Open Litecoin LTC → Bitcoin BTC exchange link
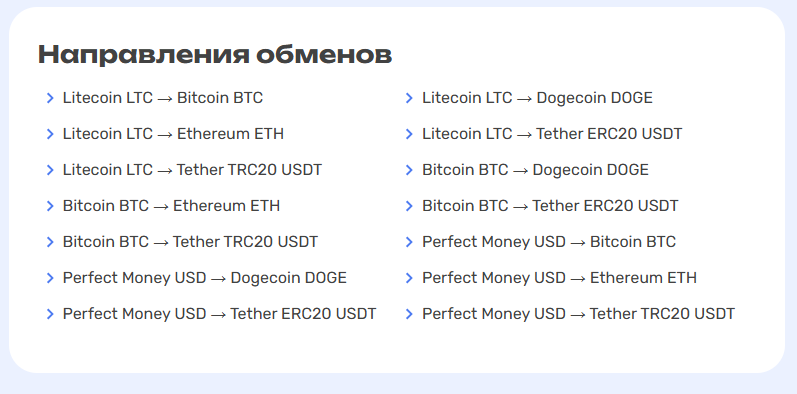The height and width of the screenshot is (394, 797). (x=163, y=98)
